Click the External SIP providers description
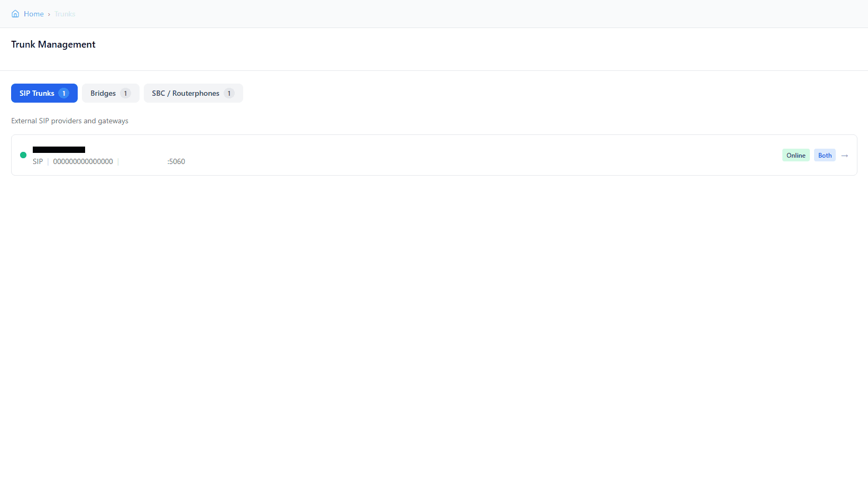 click(x=70, y=121)
